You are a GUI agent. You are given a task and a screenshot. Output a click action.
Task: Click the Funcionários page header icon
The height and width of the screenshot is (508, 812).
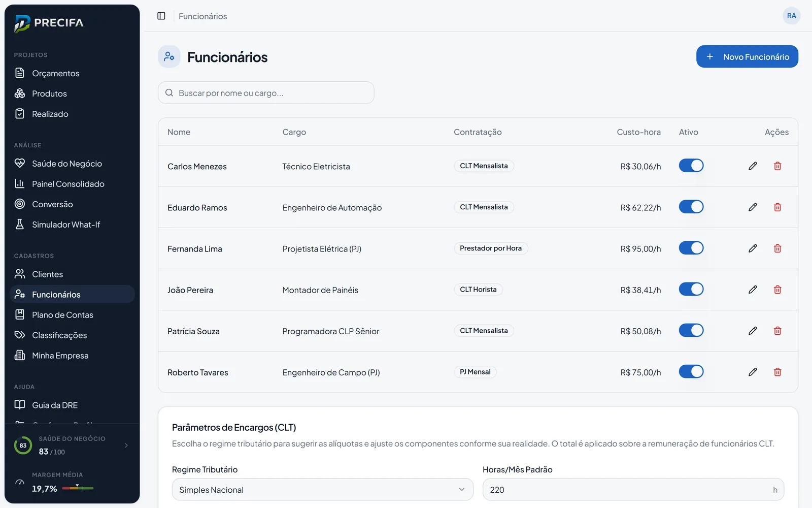pos(169,57)
